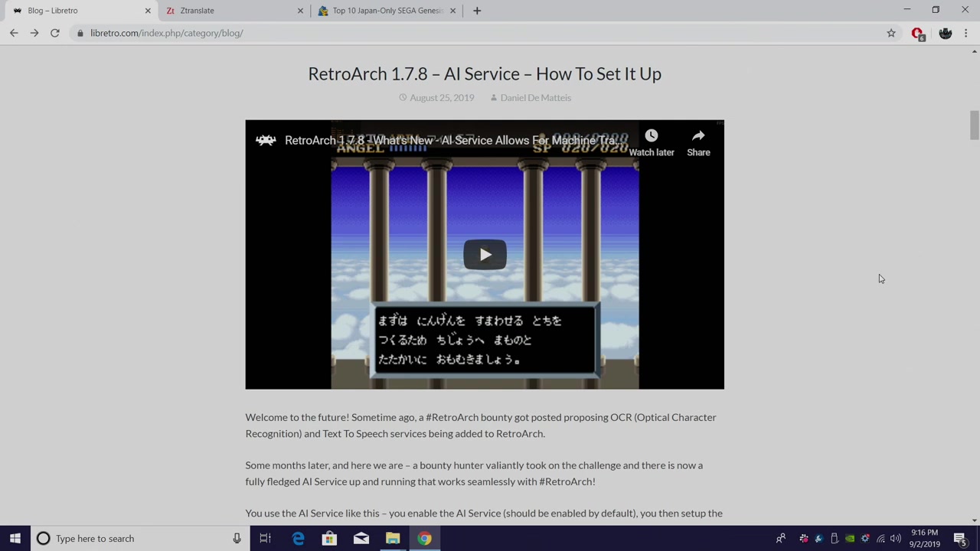Open the People tray icon
Image resolution: width=980 pixels, height=551 pixels.
click(780, 539)
